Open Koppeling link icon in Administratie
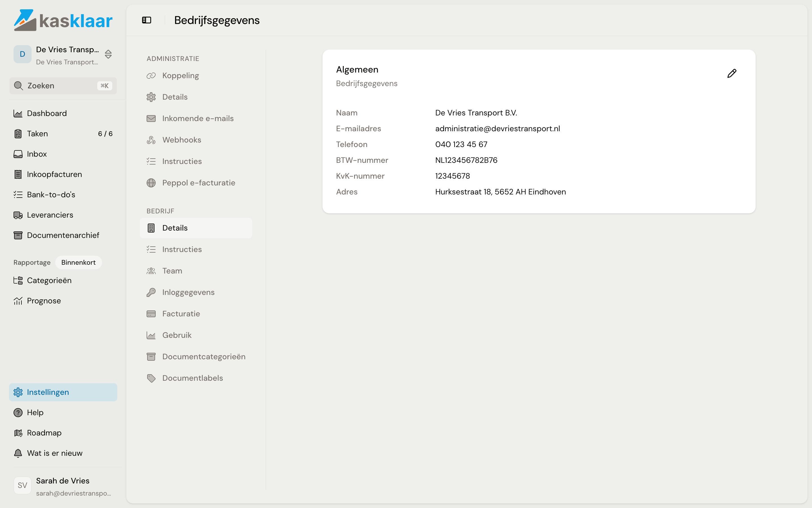 pyautogui.click(x=151, y=76)
